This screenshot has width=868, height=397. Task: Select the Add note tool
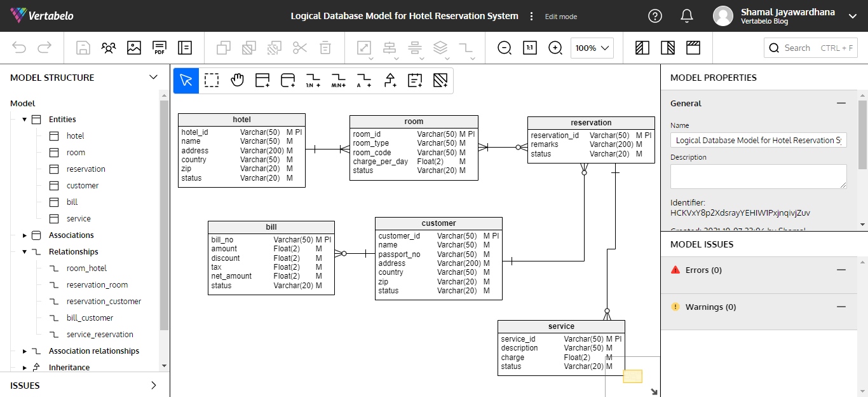coord(415,80)
